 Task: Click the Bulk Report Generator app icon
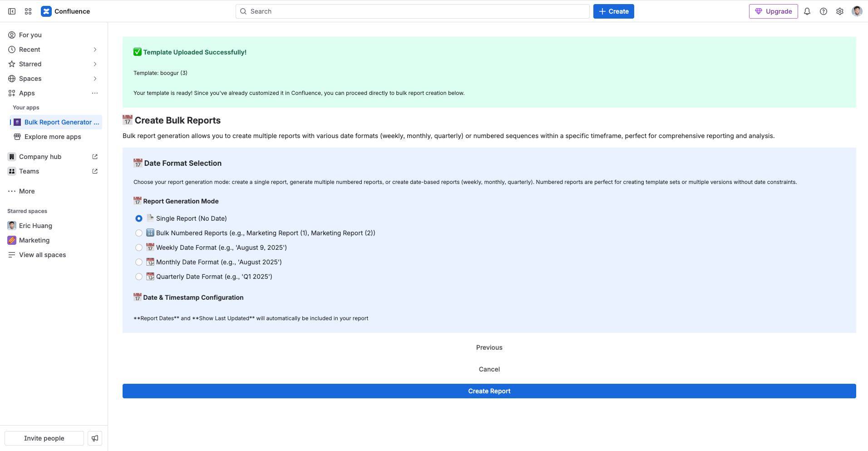click(17, 122)
